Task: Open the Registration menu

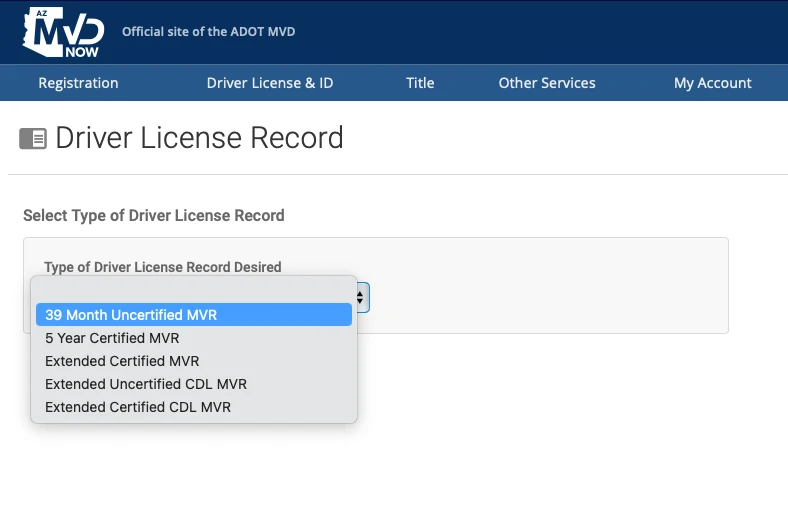Action: tap(78, 83)
